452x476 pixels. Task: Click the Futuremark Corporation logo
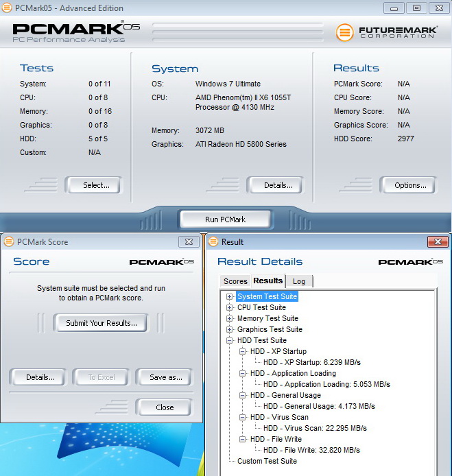coord(386,32)
